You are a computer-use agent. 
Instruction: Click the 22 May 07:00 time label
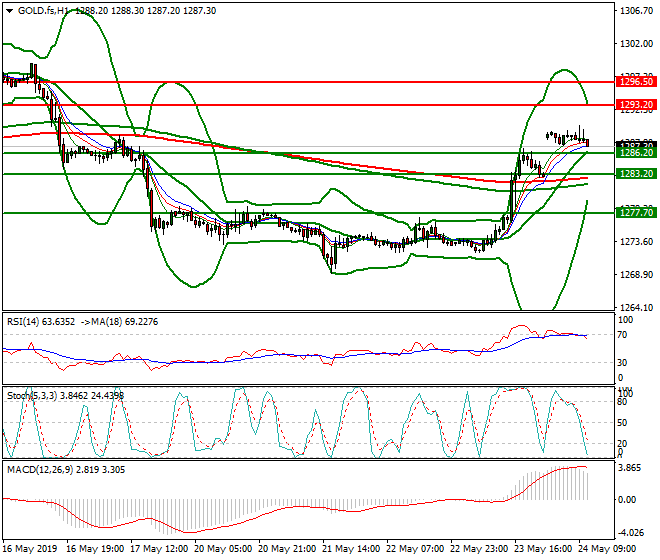415,549
